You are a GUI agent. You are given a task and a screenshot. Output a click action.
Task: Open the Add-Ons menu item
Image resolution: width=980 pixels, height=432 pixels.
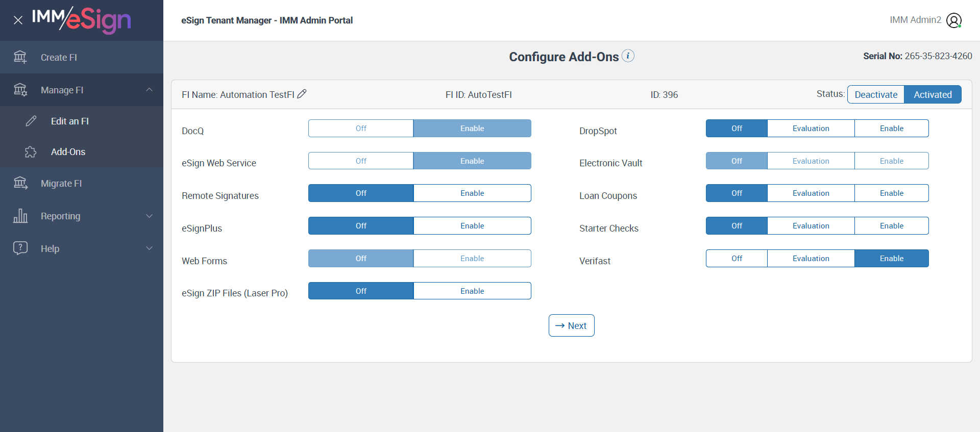[68, 152]
